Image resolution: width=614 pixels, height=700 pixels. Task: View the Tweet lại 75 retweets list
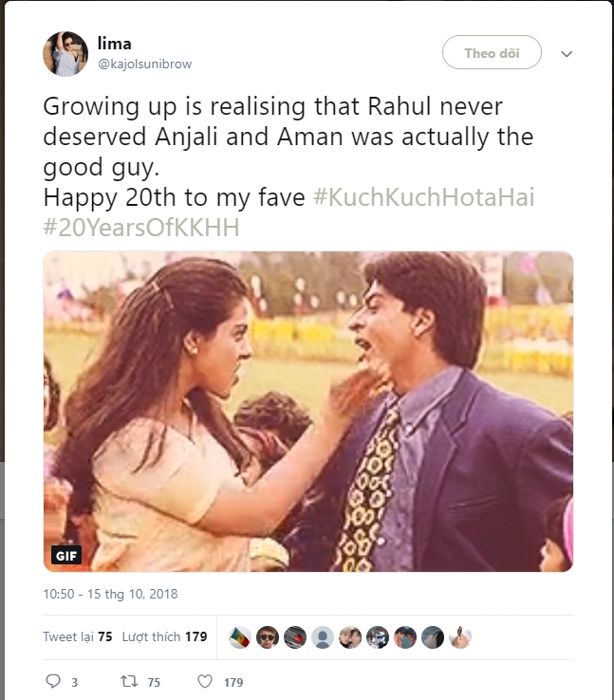tap(78, 636)
